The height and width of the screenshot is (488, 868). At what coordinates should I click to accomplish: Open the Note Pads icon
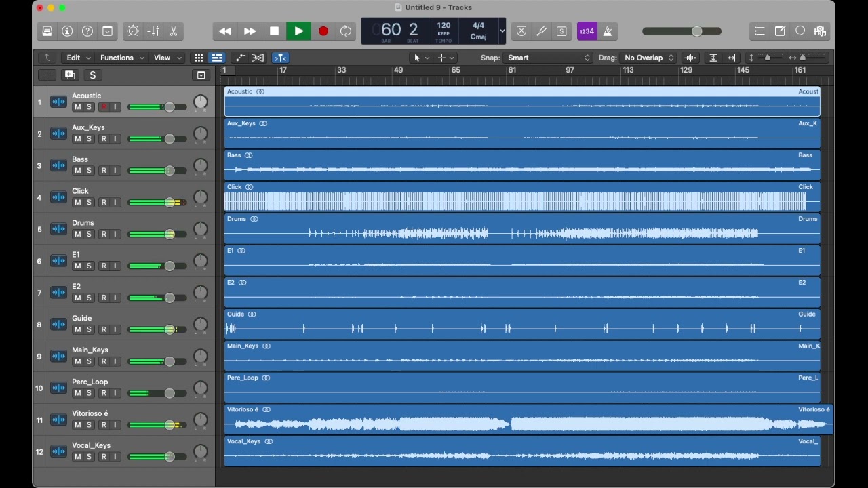780,31
